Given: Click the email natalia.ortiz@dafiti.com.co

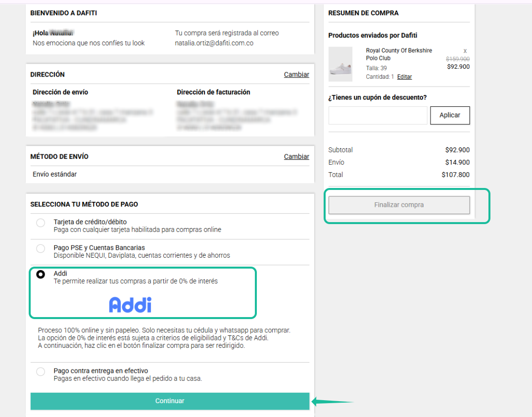Looking at the screenshot, I should (214, 43).
